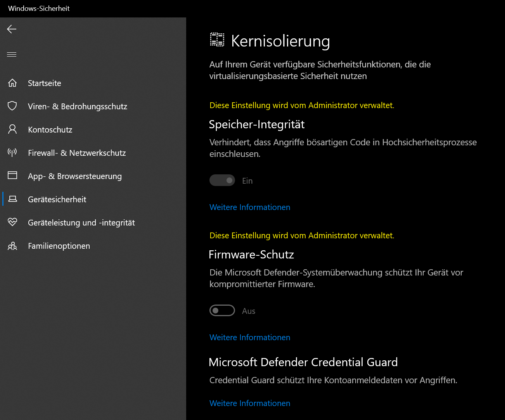The width and height of the screenshot is (505, 420).
Task: Click the App- & Browsersteuerung window icon
Action: (x=12, y=175)
